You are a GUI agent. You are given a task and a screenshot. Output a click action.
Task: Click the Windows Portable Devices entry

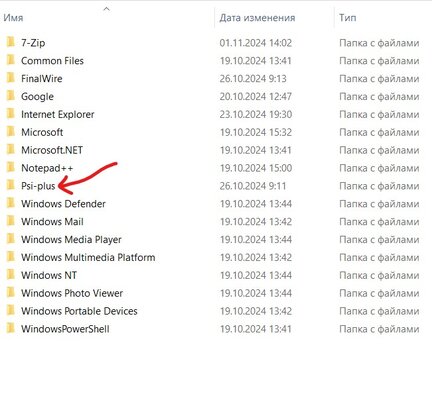click(79, 311)
